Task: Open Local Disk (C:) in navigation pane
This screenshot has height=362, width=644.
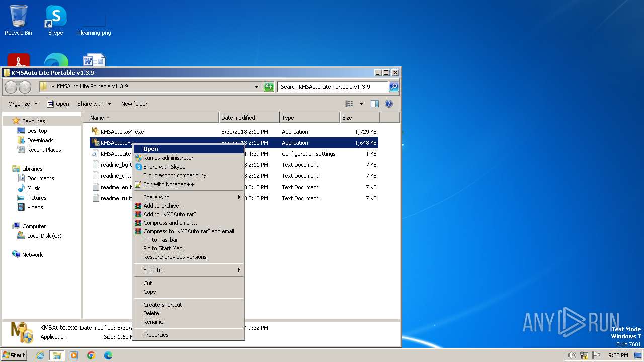Action: (x=44, y=236)
